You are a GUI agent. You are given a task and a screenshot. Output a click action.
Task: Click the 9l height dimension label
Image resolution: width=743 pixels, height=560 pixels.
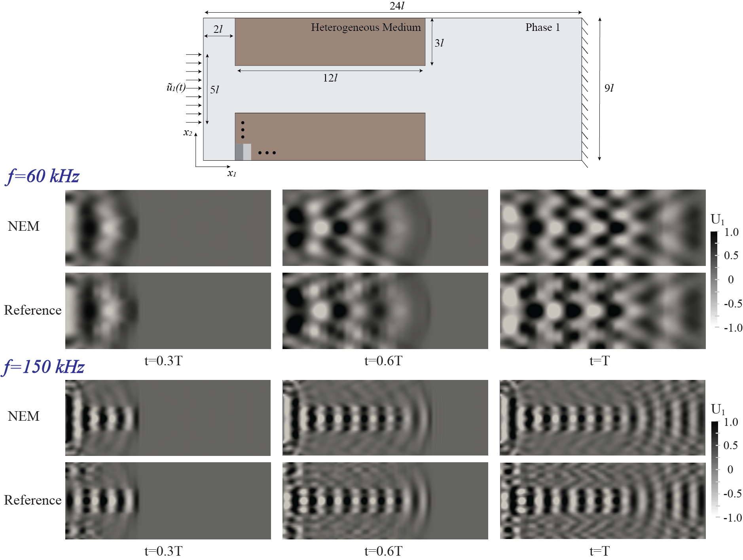[609, 88]
